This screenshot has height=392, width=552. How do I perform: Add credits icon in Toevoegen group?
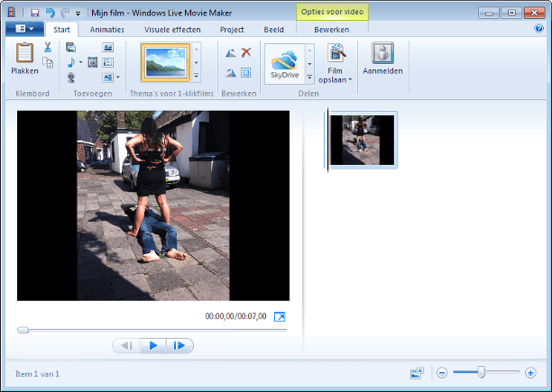107,77
